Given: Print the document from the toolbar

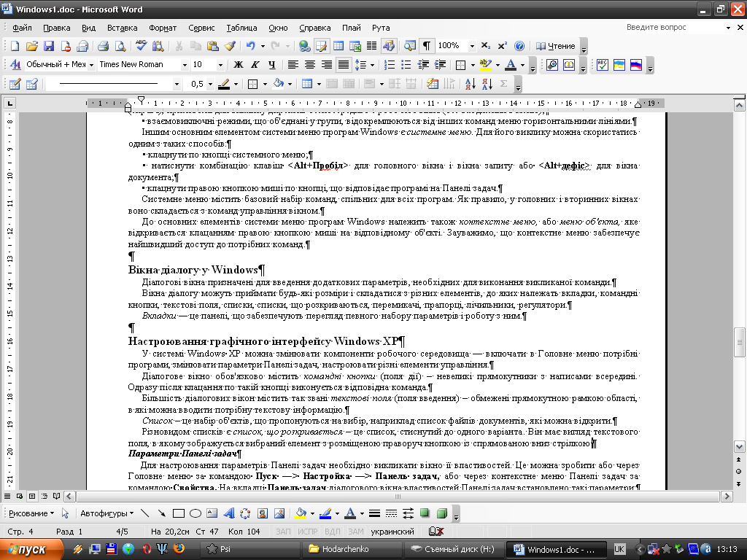Looking at the screenshot, I should tap(103, 46).
